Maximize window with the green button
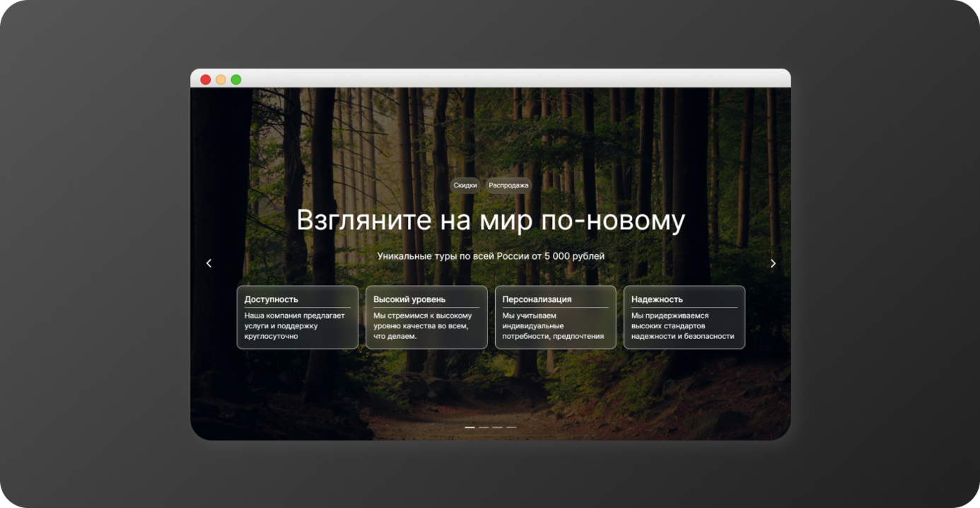 click(x=236, y=79)
